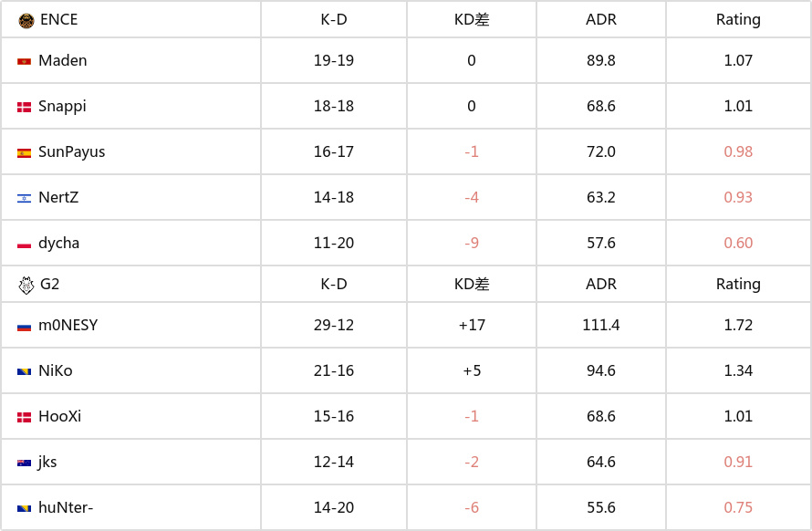
Task: Click ENCE's Rating column header
Action: (738, 19)
